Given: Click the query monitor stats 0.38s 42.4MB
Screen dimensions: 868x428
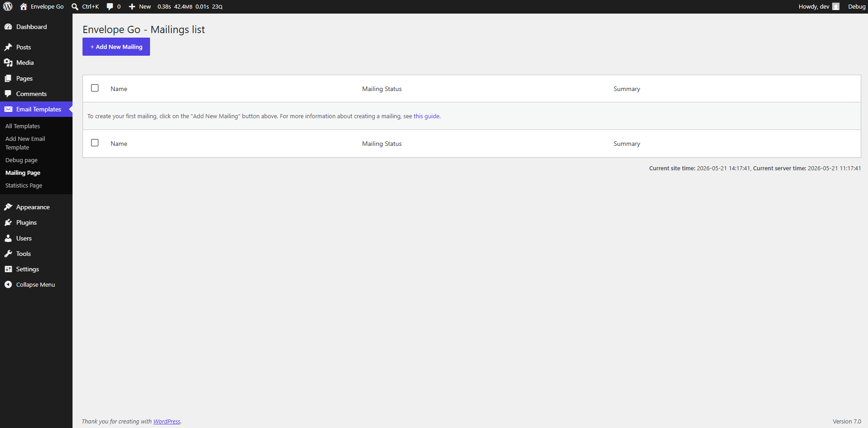Looking at the screenshot, I should [x=190, y=6].
